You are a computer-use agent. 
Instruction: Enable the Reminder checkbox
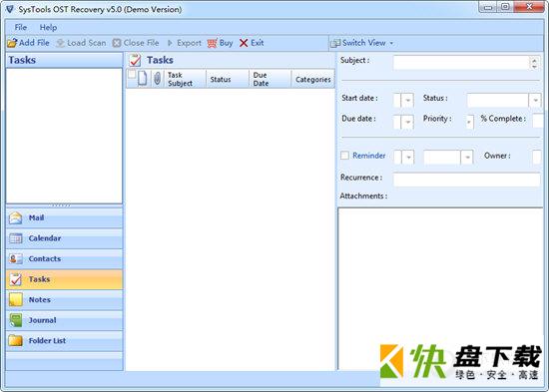(x=345, y=155)
